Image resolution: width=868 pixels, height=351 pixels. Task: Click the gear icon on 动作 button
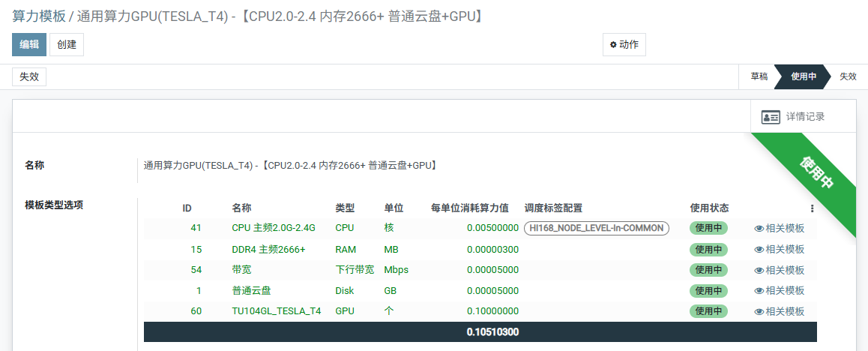(613, 45)
